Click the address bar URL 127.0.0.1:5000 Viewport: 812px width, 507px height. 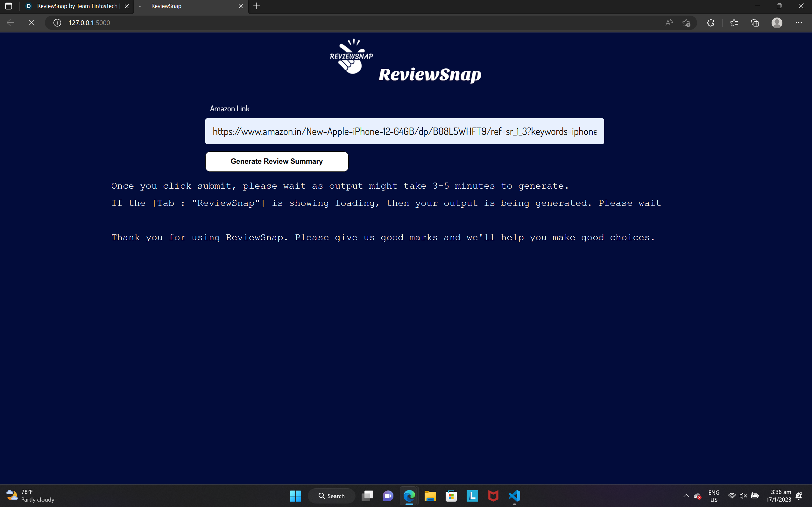point(89,23)
